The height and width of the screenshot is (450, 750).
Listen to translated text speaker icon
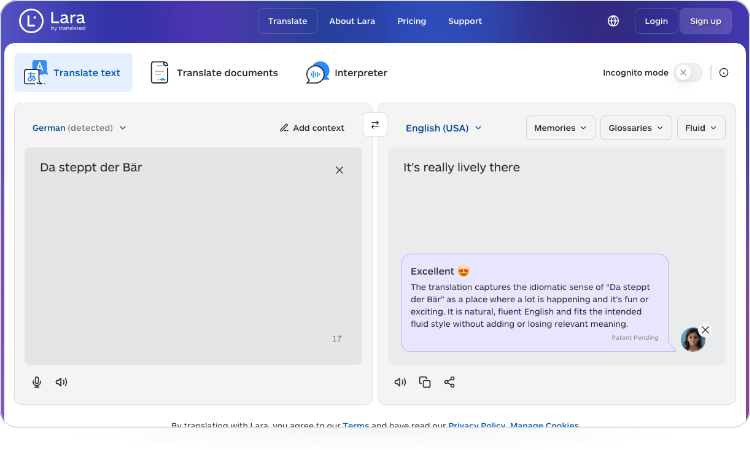[x=400, y=382]
